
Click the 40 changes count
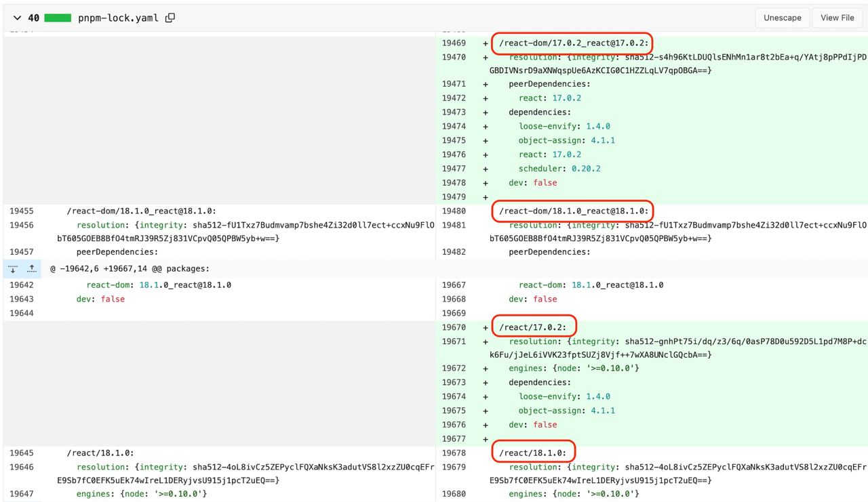[33, 18]
